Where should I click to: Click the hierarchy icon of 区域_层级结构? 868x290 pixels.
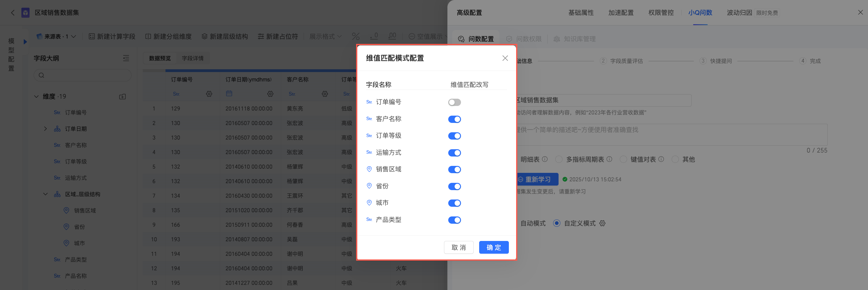[x=57, y=194]
